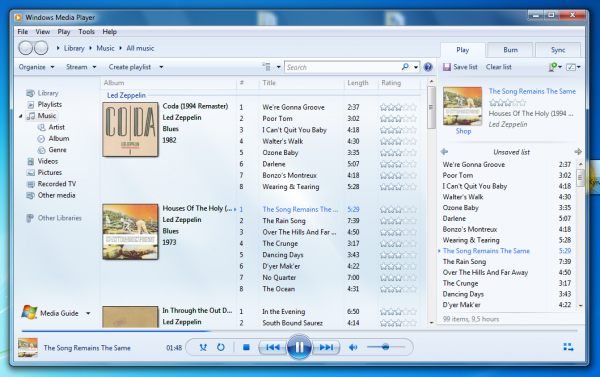Open list options checkmark dropdown
The height and width of the screenshot is (377, 600).
coord(573,67)
